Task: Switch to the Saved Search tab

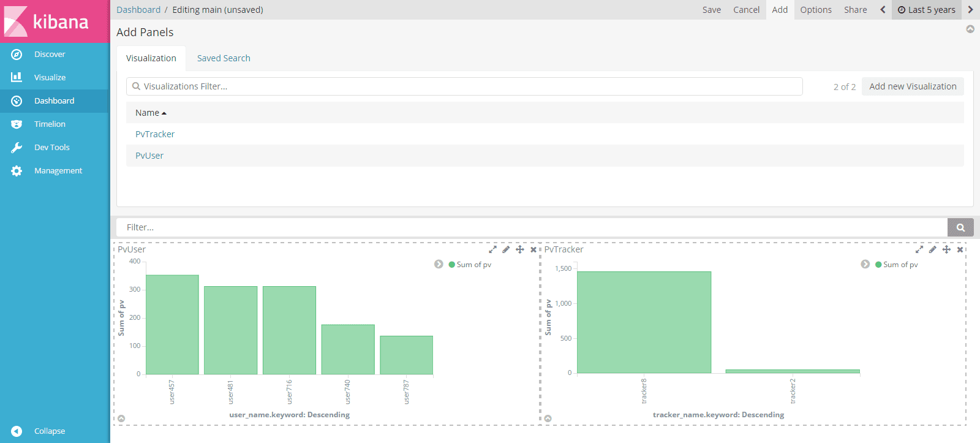Action: pos(224,58)
